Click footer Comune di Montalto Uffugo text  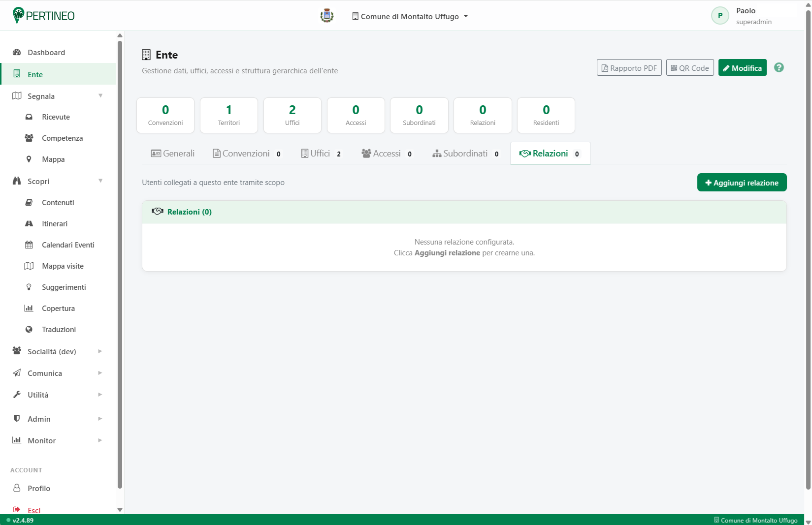759,520
